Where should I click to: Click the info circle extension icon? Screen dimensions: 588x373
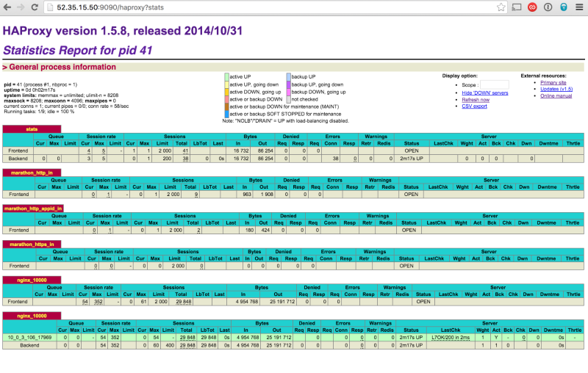click(548, 7)
